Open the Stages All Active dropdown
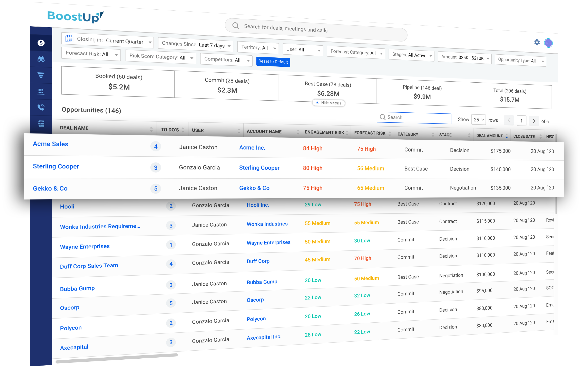The height and width of the screenshot is (368, 588). tap(411, 55)
